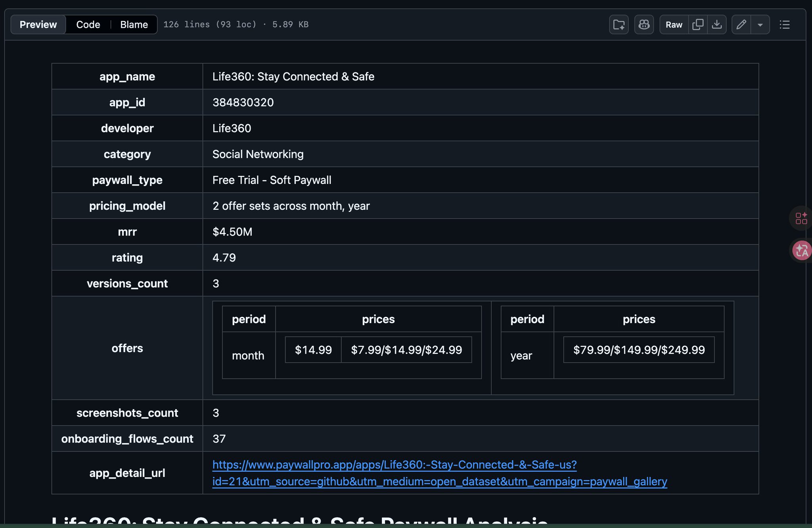Edit this file pencil icon
Viewport: 812px width, 528px height.
pyautogui.click(x=741, y=25)
